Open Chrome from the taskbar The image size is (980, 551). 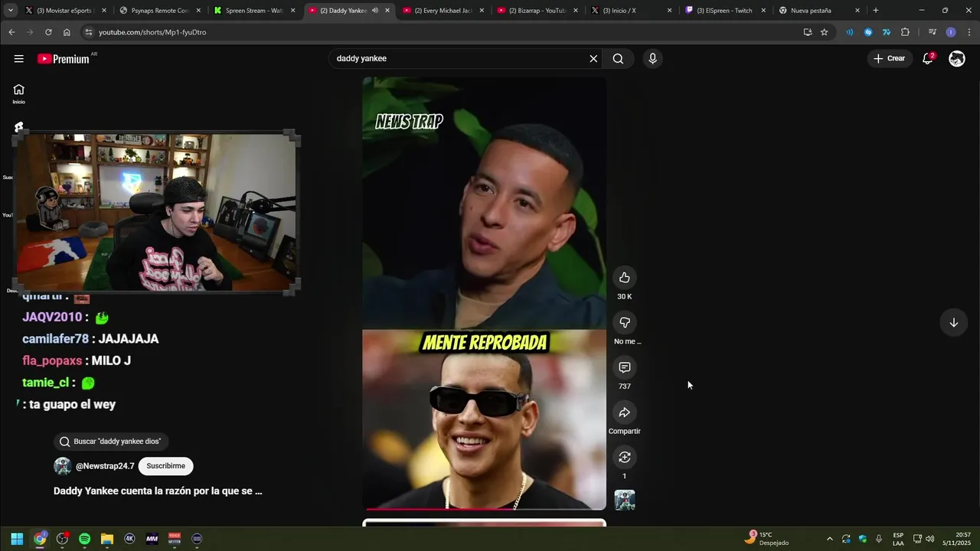pyautogui.click(x=40, y=539)
